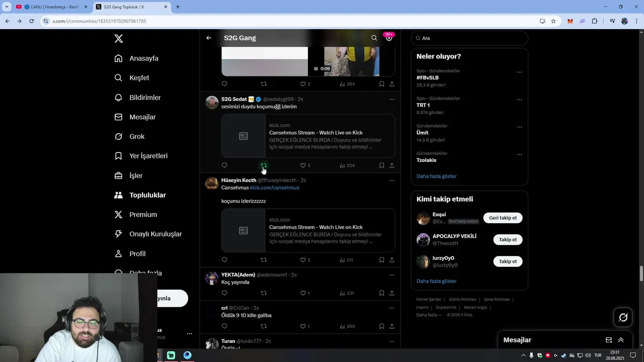644x362 pixels.
Task: Click the Ara search field
Action: click(x=469, y=38)
